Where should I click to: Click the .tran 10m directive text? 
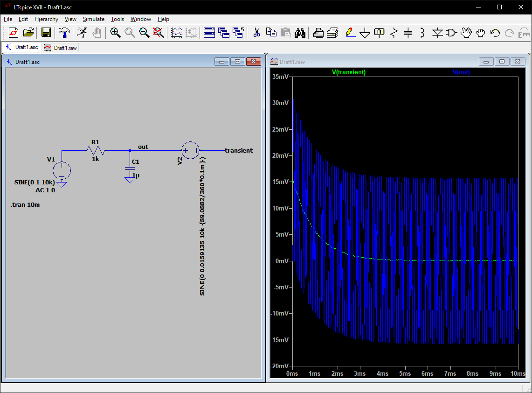pyautogui.click(x=25, y=205)
